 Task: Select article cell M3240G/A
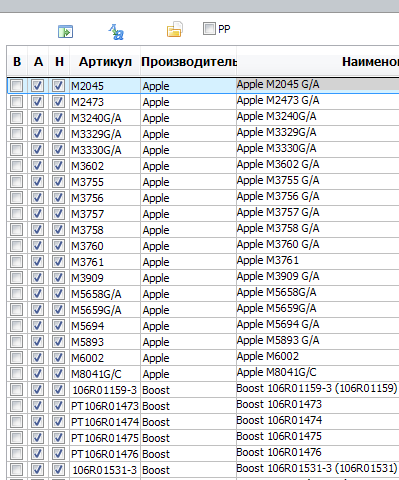point(105,118)
